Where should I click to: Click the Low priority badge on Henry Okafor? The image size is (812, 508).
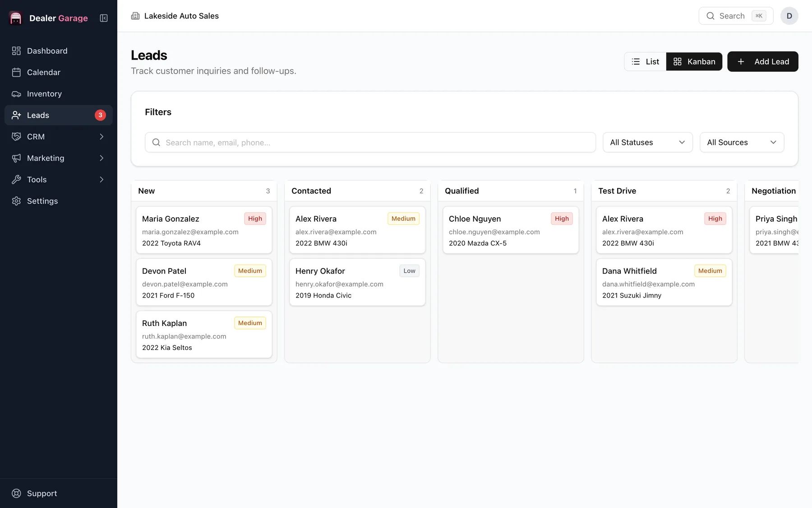pyautogui.click(x=409, y=271)
